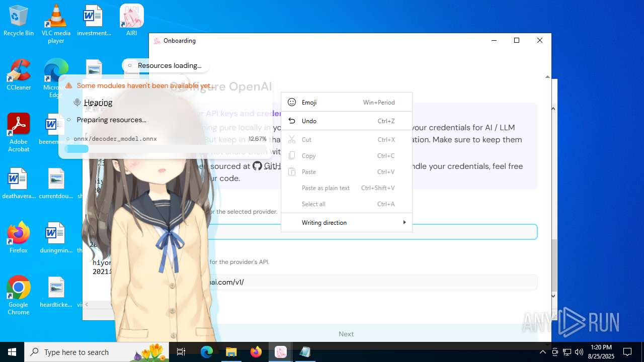Click the modules not available warning

141,86
